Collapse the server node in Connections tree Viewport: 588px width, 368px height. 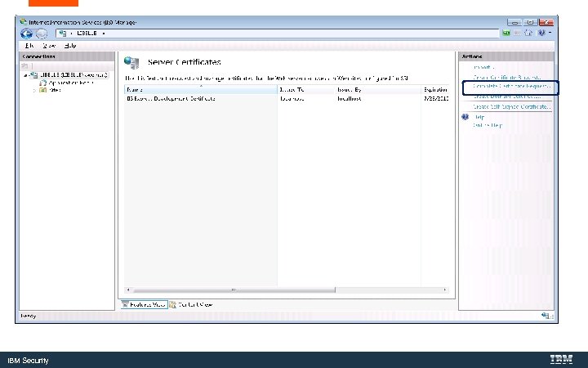coord(25,75)
